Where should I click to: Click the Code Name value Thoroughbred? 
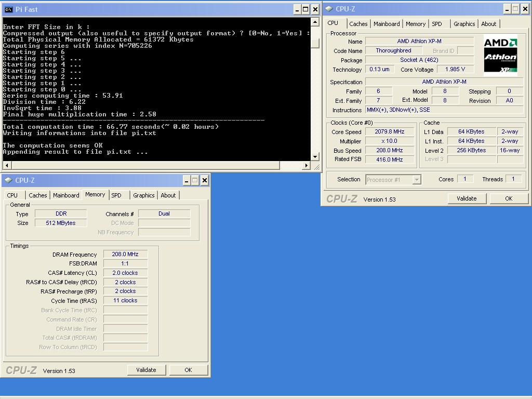(x=394, y=50)
